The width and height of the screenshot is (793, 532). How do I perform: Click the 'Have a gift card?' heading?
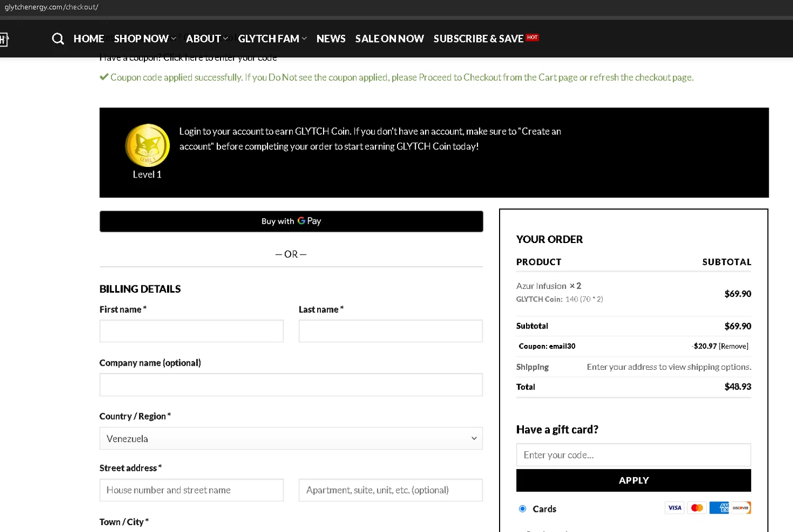click(x=557, y=430)
